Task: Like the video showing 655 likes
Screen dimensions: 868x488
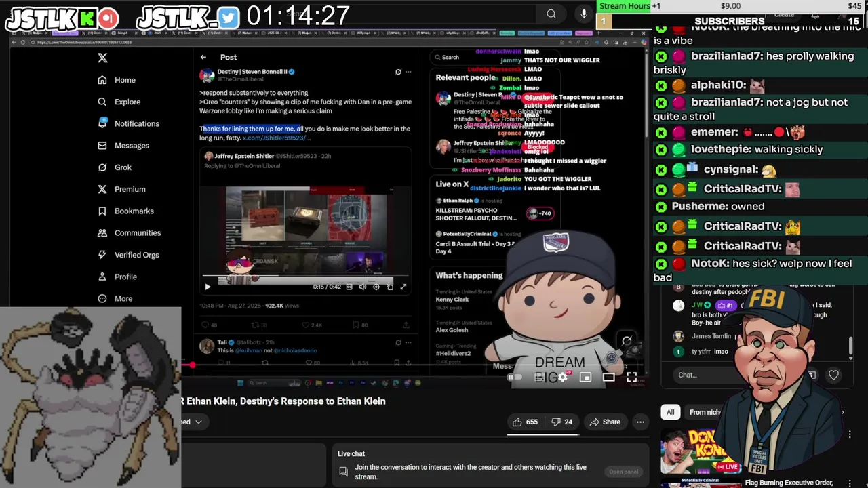Action: [x=526, y=422]
